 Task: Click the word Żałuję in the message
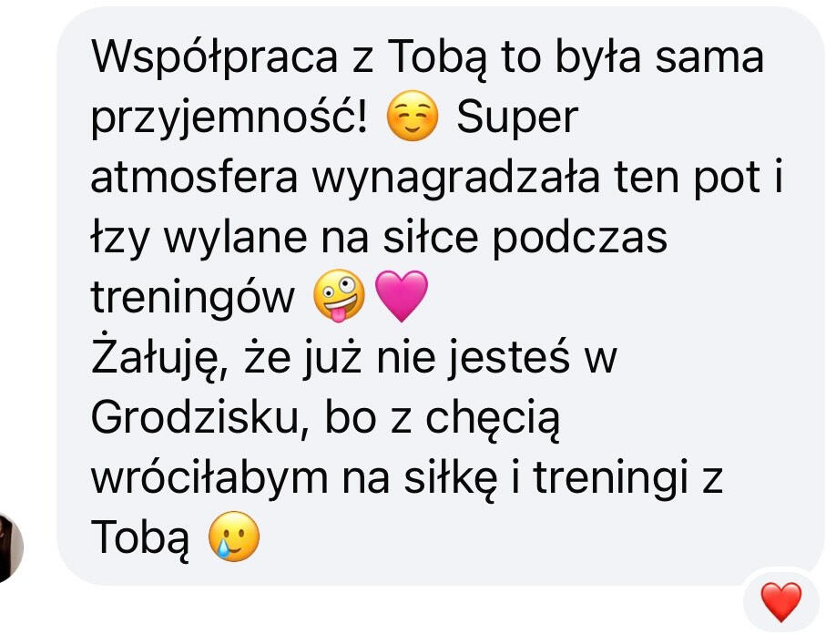point(161,357)
